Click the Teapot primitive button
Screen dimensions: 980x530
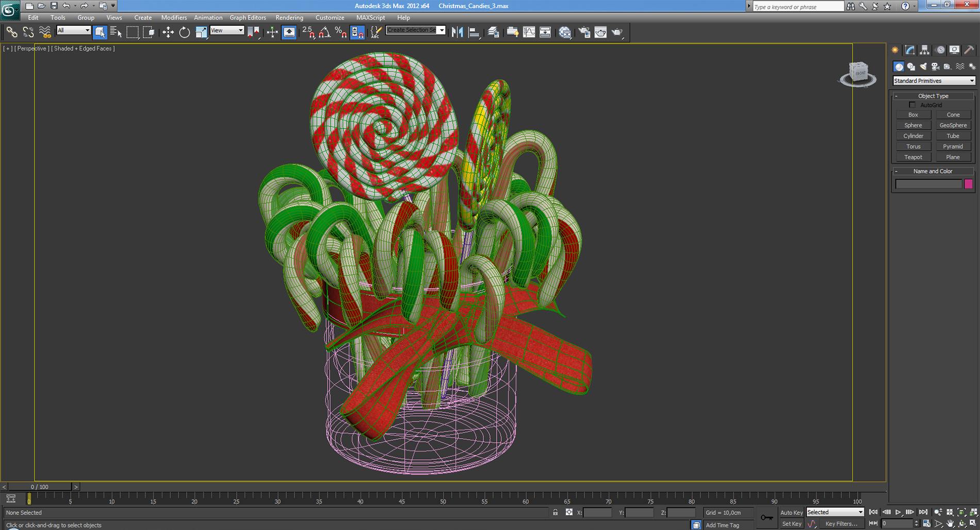pyautogui.click(x=913, y=157)
